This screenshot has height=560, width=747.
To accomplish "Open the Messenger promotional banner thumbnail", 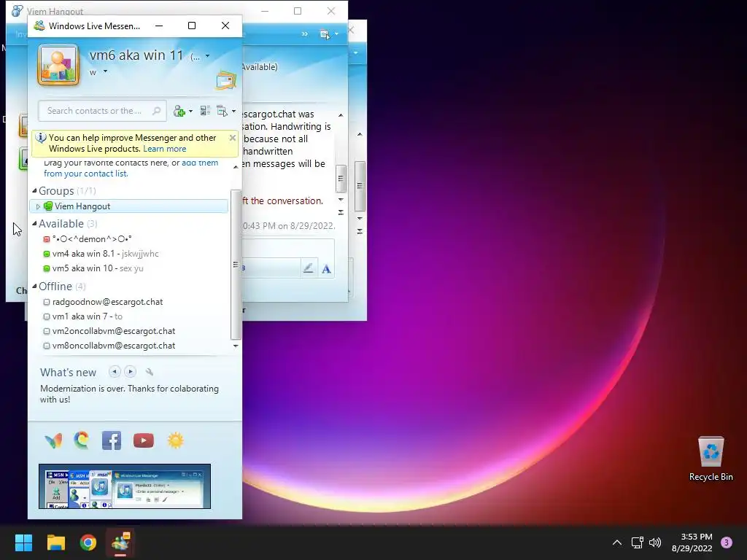I will (x=125, y=486).
